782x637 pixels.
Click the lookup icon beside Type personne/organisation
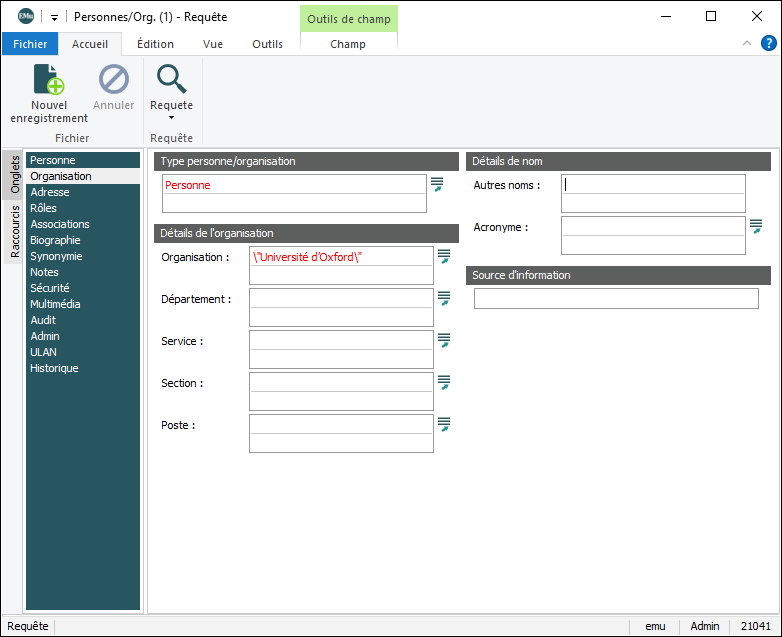coord(437,184)
